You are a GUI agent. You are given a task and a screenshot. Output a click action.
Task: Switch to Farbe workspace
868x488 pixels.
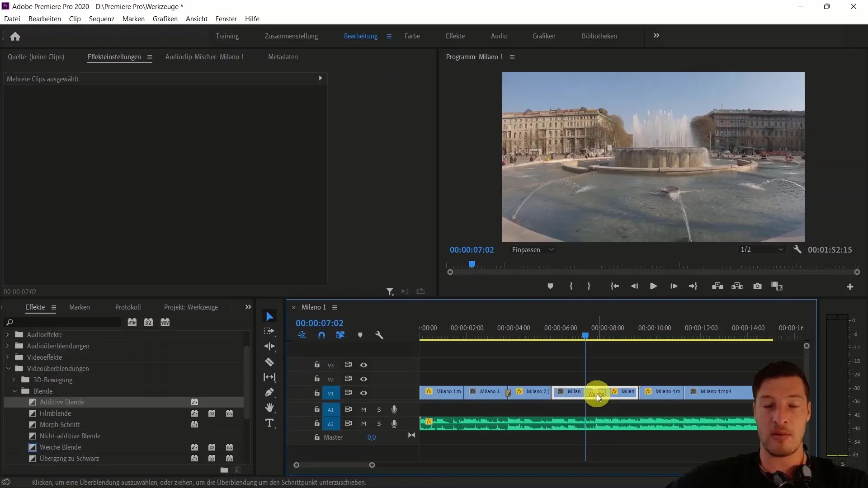412,36
